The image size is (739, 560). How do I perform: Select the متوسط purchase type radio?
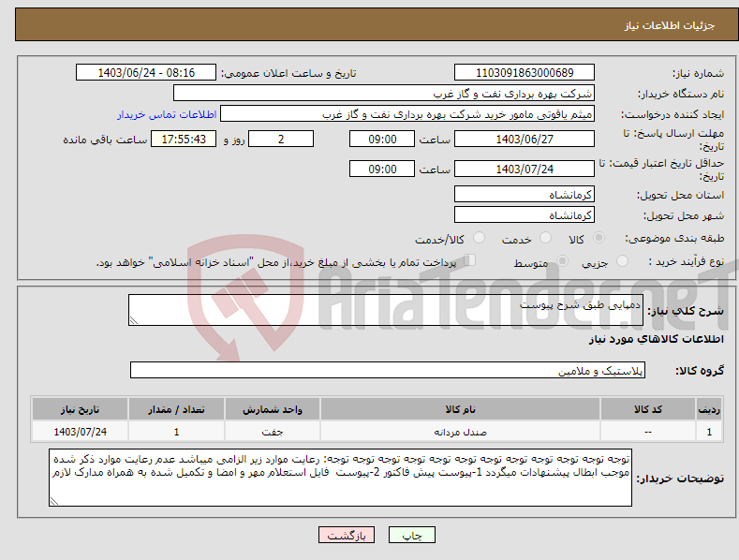562,261
